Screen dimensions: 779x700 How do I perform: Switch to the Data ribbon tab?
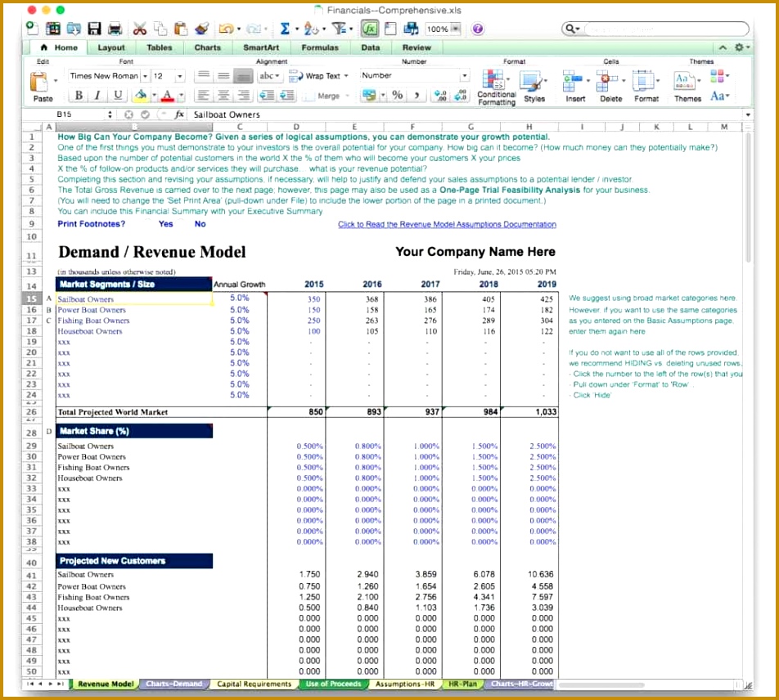[x=370, y=47]
